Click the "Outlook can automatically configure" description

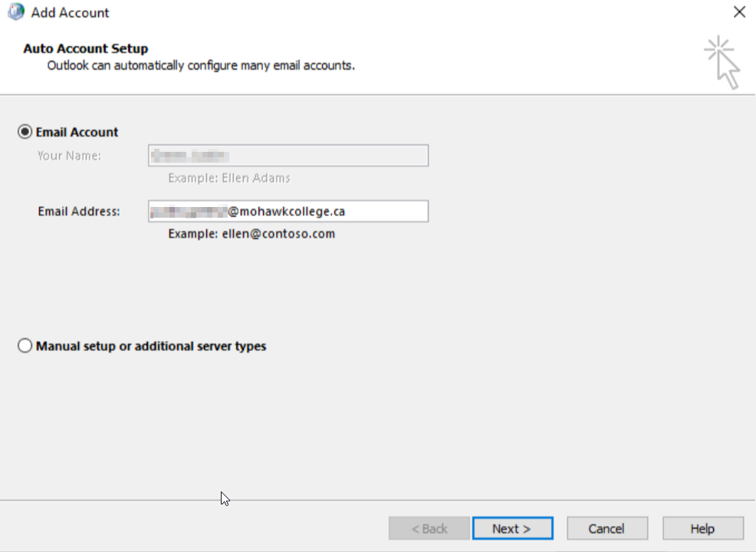click(201, 65)
